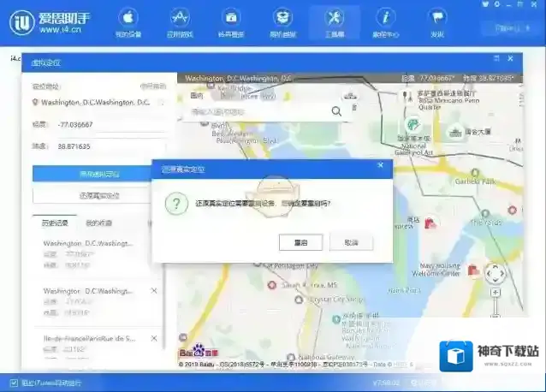The height and width of the screenshot is (392, 546).
Task: Click the ringtones and wallpapers icon
Action: click(x=230, y=21)
